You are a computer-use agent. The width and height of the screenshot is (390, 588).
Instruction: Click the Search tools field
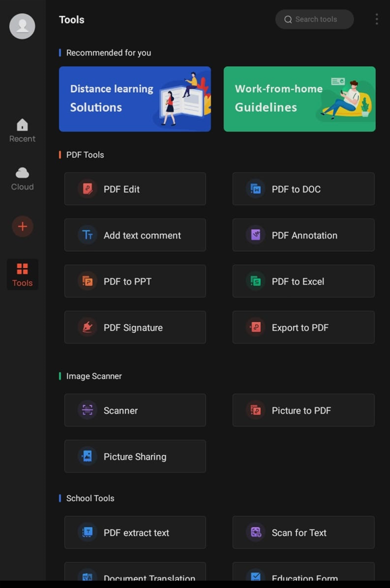pos(314,19)
